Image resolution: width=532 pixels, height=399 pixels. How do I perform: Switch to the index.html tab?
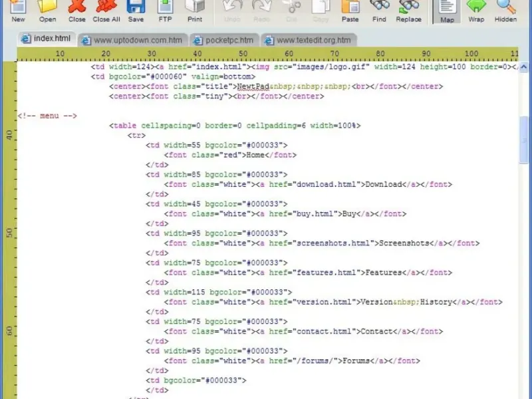pyautogui.click(x=47, y=39)
